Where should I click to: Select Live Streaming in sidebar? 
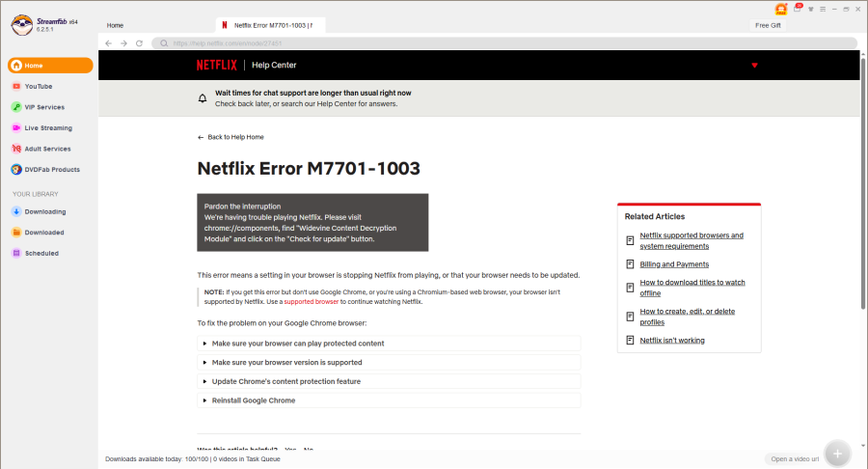coord(47,127)
